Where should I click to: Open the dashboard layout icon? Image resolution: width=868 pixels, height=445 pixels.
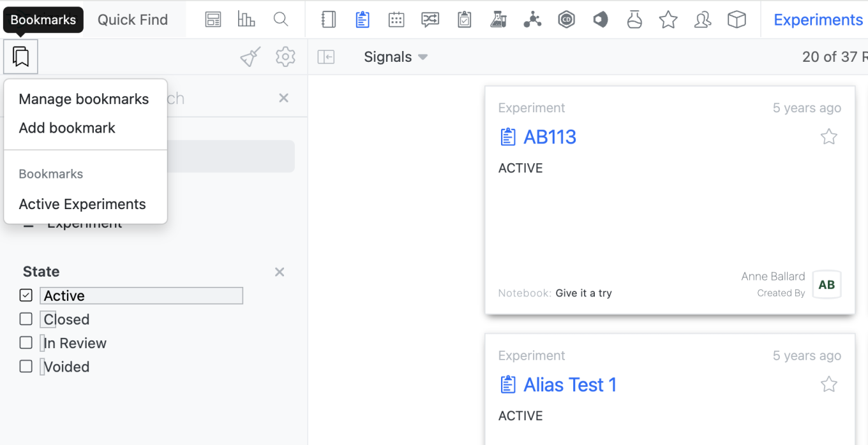coord(213,20)
